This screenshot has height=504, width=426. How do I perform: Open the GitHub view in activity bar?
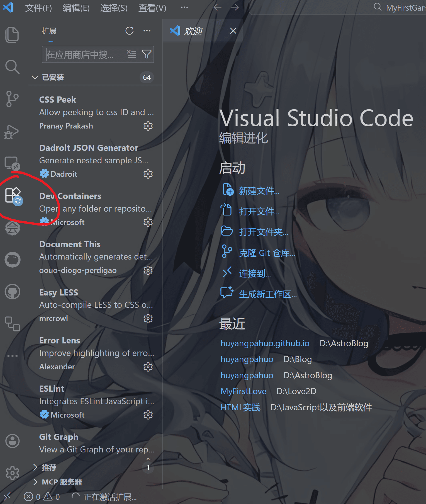pyautogui.click(x=13, y=292)
